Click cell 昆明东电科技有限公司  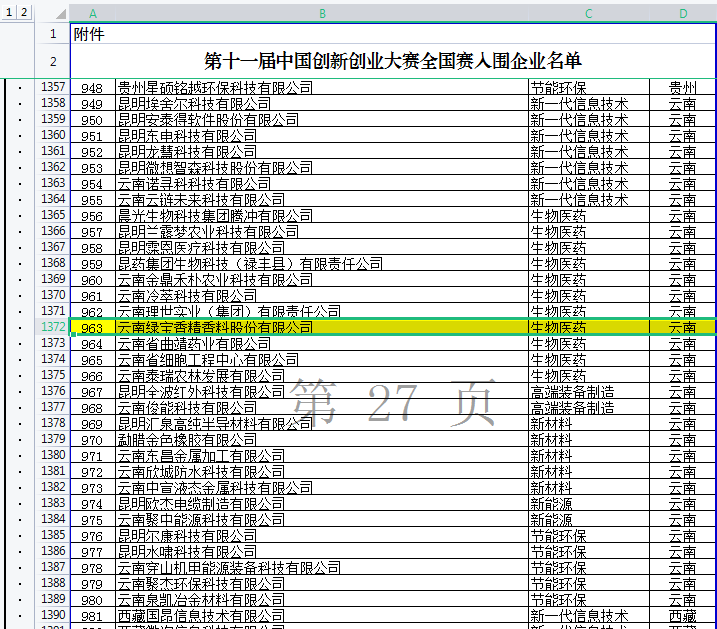[322, 135]
